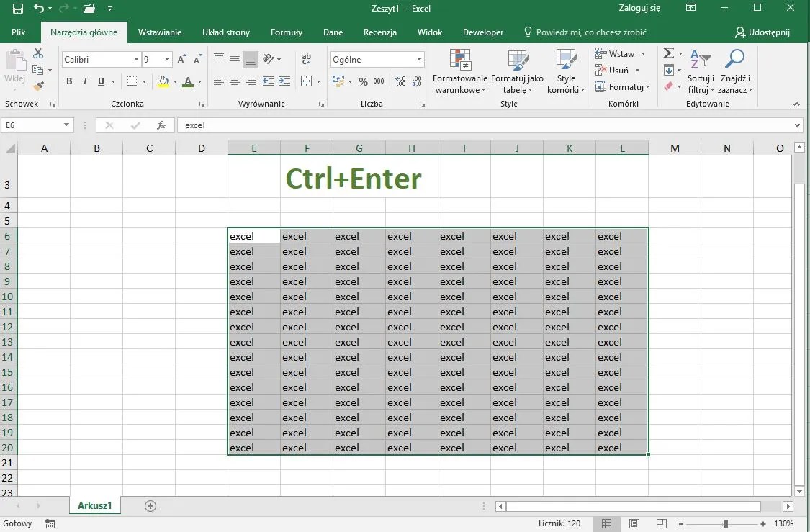The height and width of the screenshot is (532, 810).
Task: Enable wrap text
Action: click(x=306, y=58)
